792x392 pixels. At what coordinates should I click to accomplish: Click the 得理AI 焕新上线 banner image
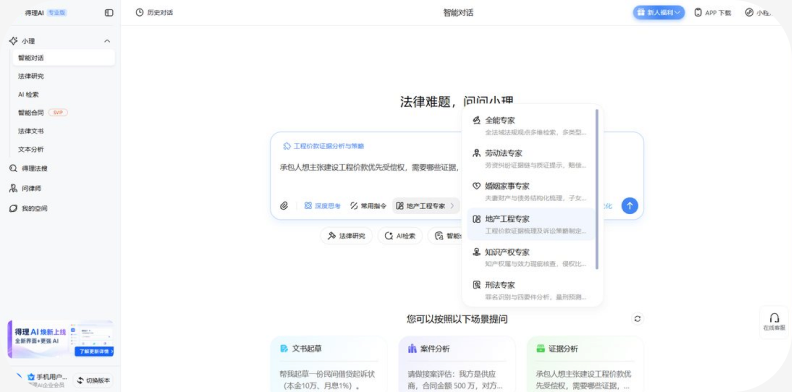point(61,339)
